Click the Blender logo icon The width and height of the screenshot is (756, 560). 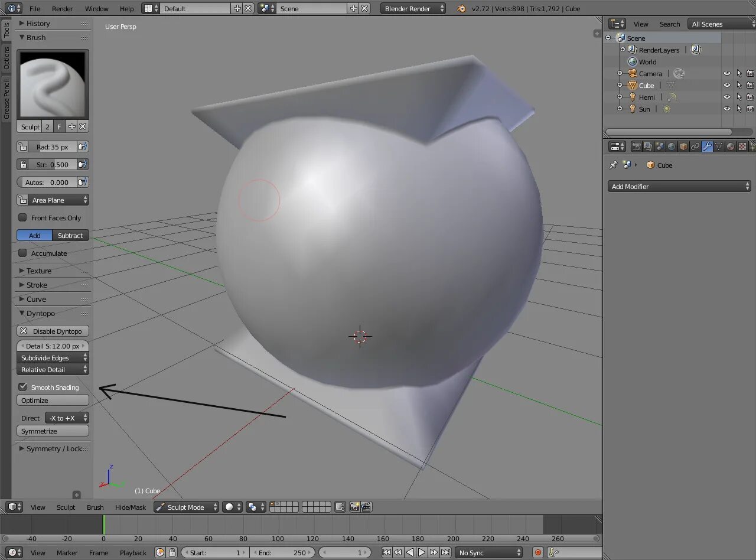(x=461, y=8)
